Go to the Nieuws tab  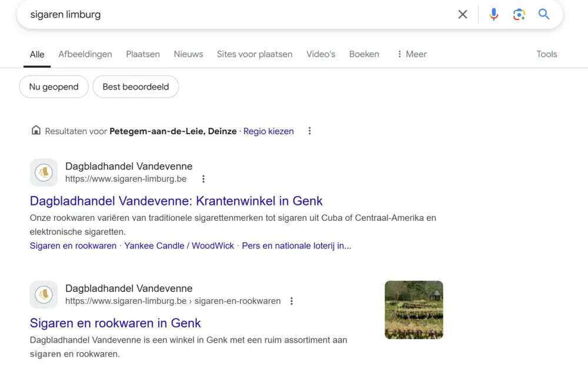(188, 54)
